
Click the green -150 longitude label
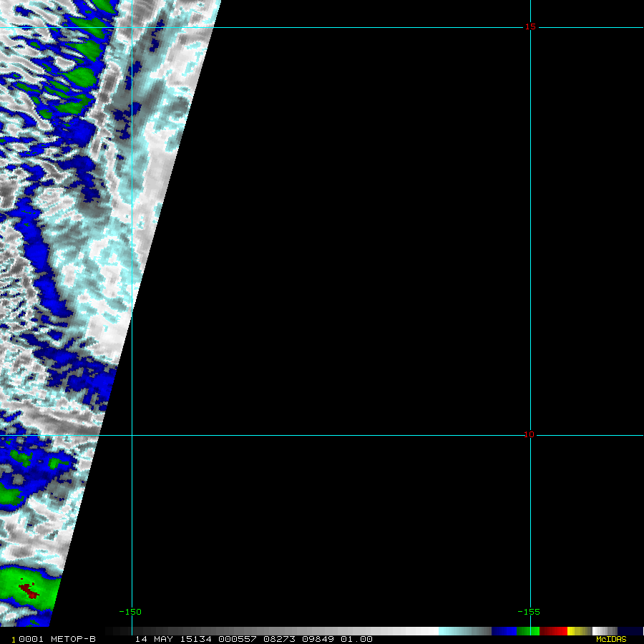[x=130, y=612]
